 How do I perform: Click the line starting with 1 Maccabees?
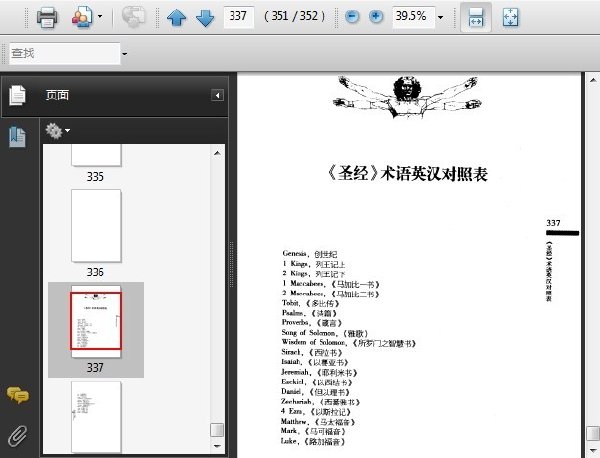coord(331,284)
